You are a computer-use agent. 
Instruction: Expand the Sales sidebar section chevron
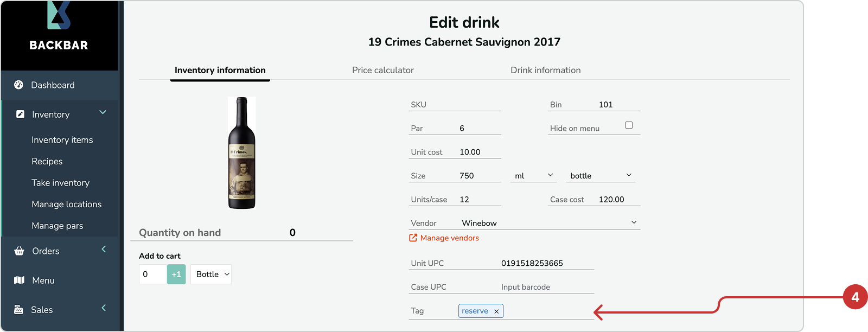104,308
